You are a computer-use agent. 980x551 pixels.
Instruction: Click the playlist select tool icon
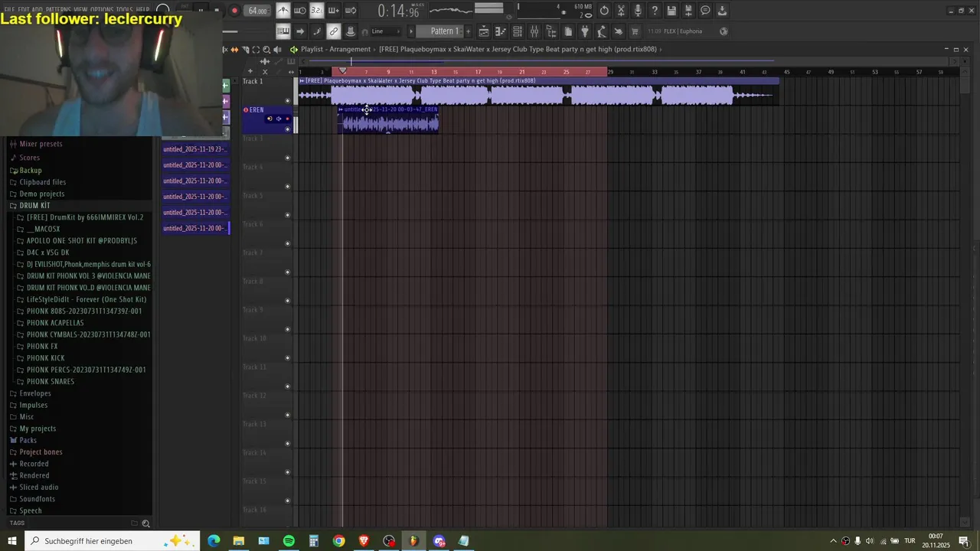256,50
